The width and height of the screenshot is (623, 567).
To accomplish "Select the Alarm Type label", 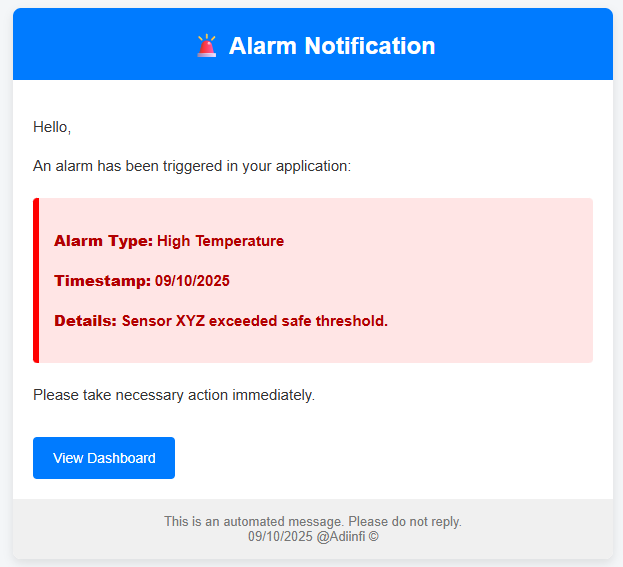I will pos(103,241).
